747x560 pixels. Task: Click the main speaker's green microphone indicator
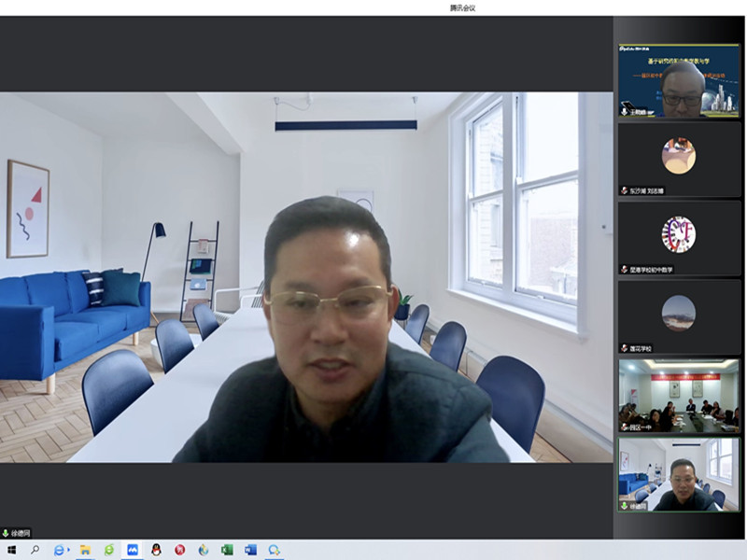click(6, 533)
